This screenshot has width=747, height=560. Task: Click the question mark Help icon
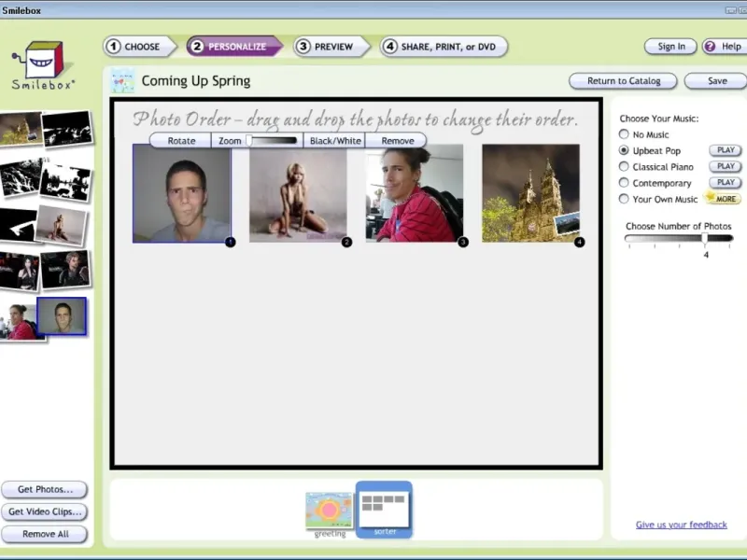[710, 46]
